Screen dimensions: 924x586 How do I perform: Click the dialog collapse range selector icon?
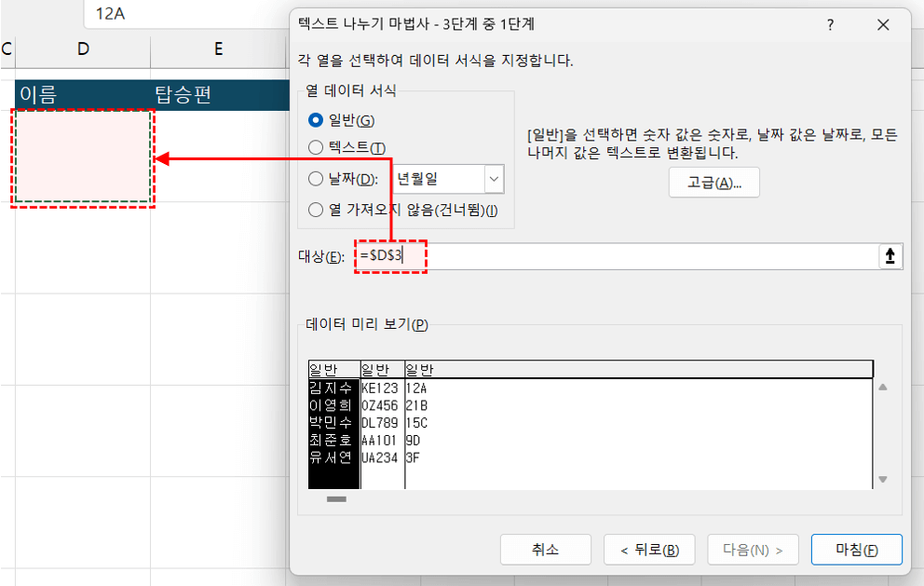coord(890,255)
